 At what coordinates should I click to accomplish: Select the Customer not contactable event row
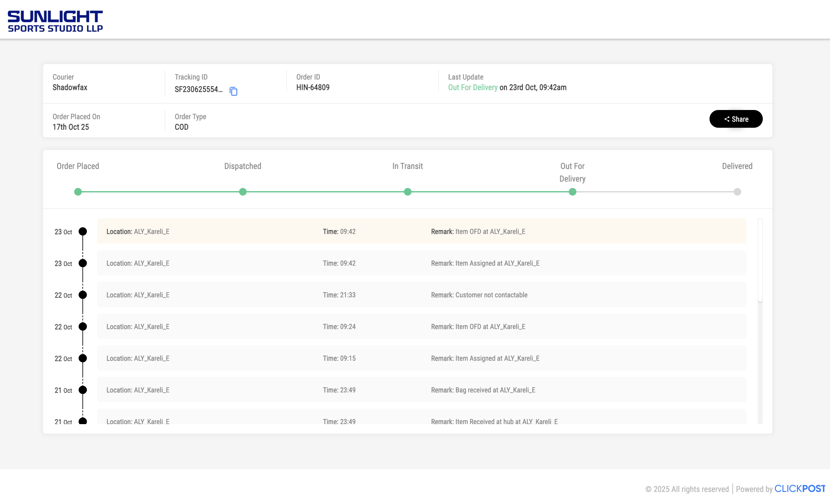[421, 295]
